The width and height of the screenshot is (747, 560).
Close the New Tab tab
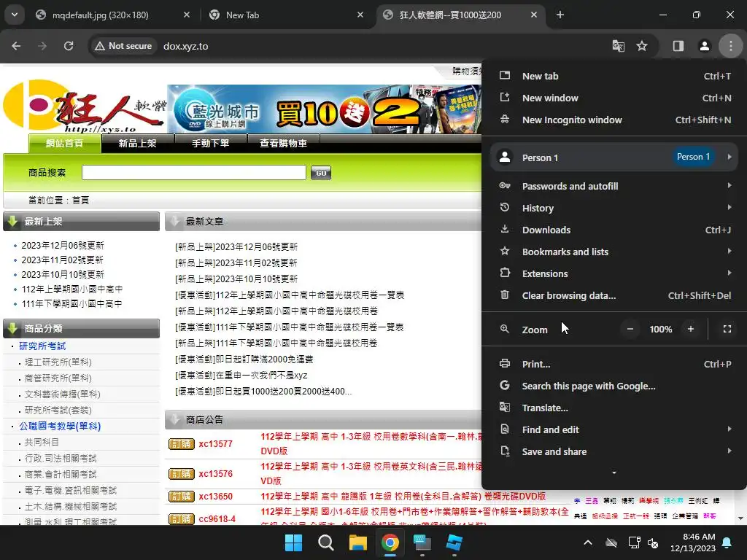pos(360,15)
